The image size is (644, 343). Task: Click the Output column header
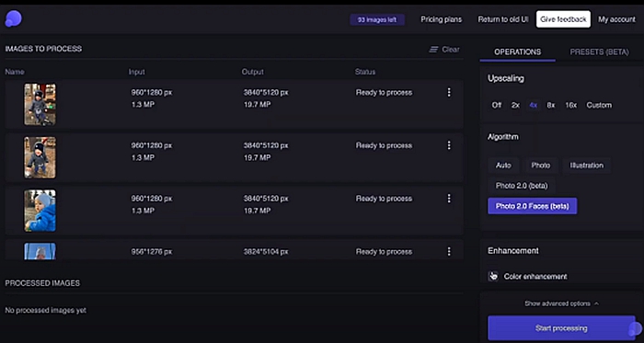pos(253,72)
